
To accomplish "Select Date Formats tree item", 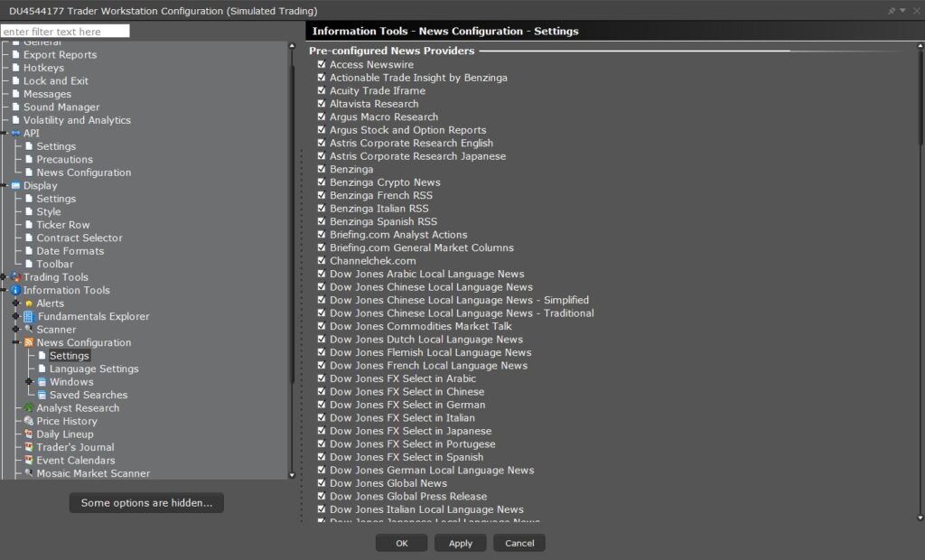I will (x=70, y=251).
